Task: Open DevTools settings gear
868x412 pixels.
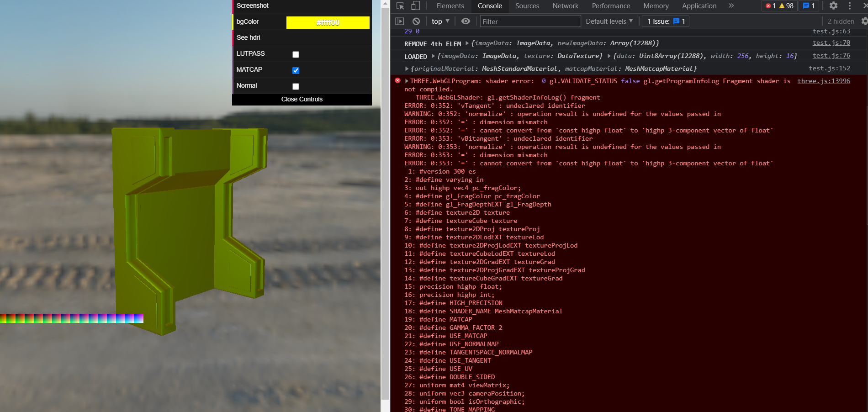Action: point(833,6)
